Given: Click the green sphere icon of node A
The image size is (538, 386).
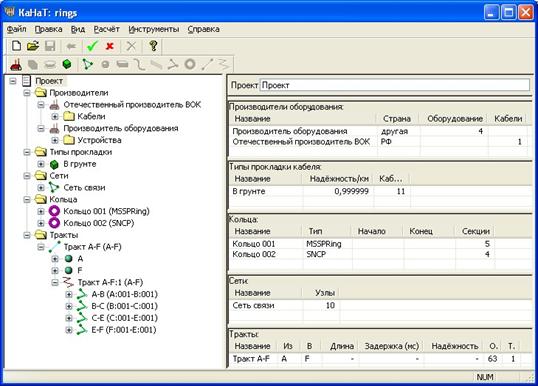Looking at the screenshot, I should tap(69, 258).
